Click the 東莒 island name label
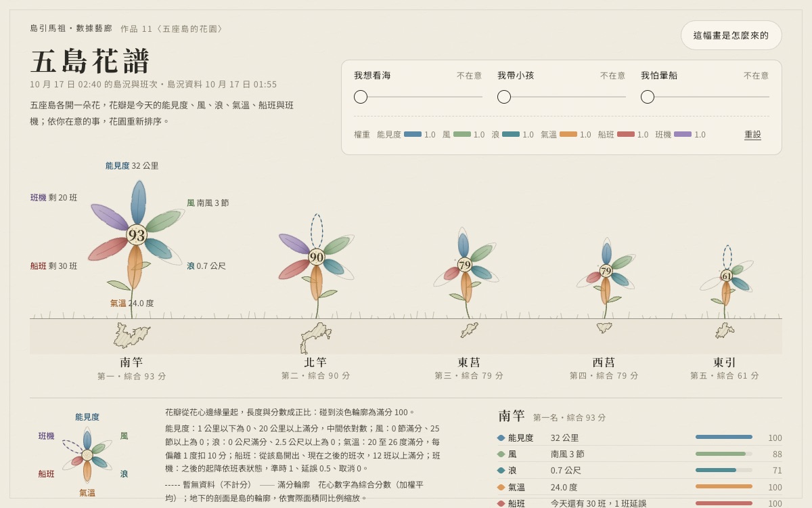This screenshot has width=812, height=508. tap(469, 362)
